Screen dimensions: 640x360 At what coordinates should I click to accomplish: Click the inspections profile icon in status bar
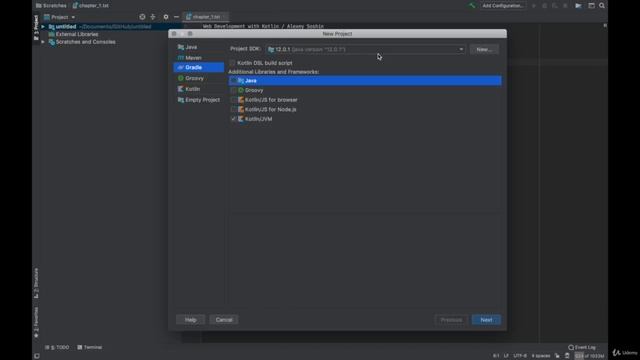coord(567,356)
